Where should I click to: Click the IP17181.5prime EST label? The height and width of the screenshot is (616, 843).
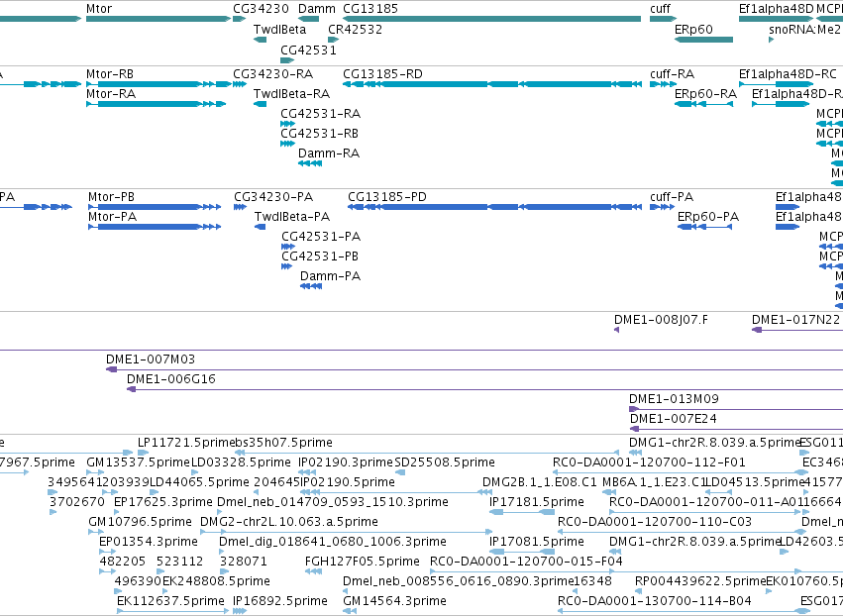pos(537,502)
